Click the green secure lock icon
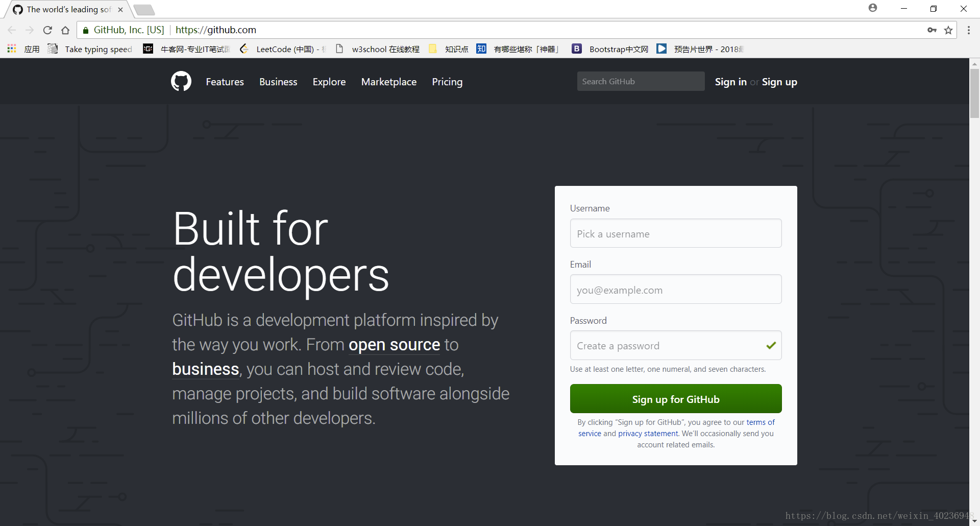980x526 pixels. (x=86, y=30)
